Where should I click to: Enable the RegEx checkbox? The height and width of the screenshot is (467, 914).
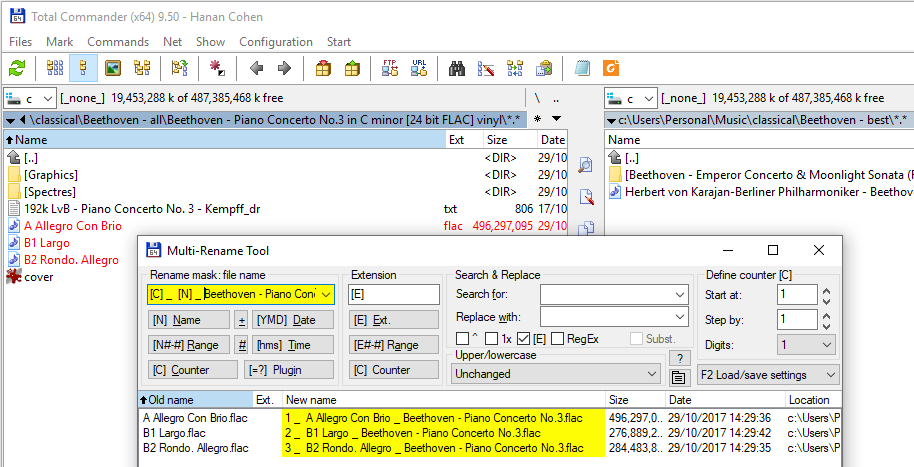(557, 338)
